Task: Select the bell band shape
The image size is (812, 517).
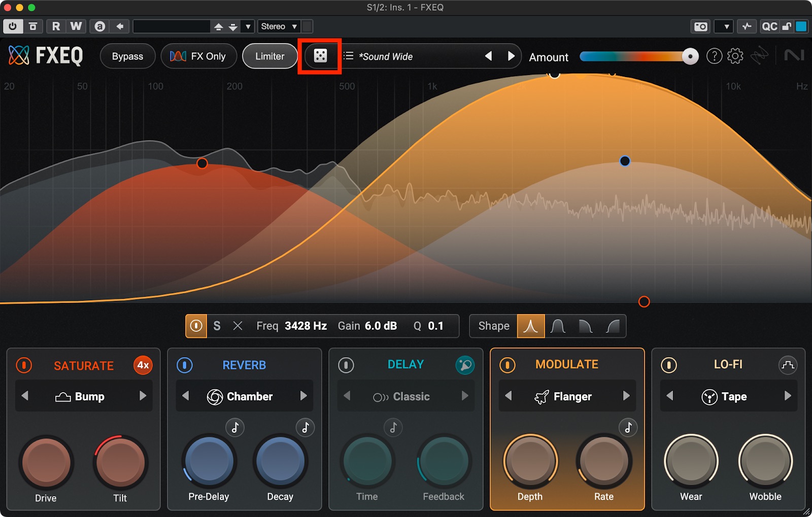Action: [x=531, y=326]
